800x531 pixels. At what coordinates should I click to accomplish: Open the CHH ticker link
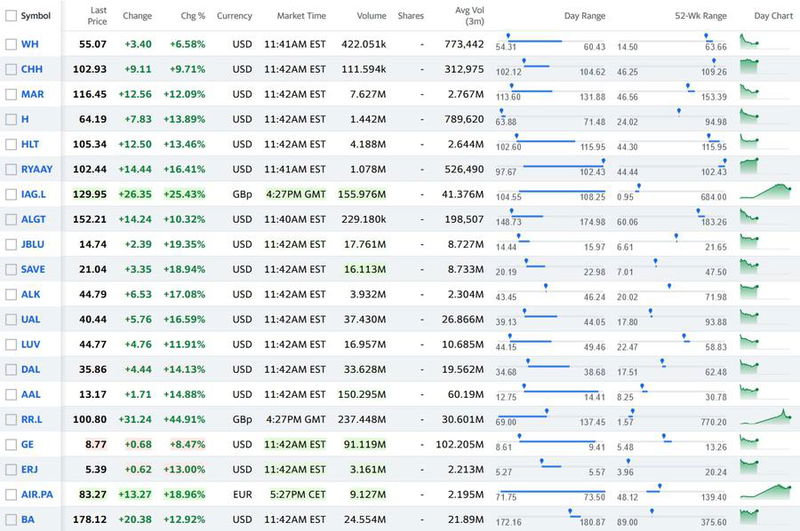[x=32, y=69]
